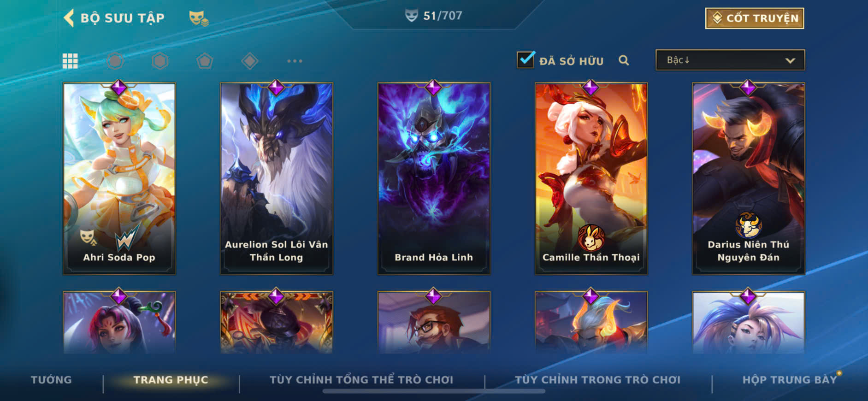Filter by the first hexagon rarity icon
Viewport: 868px width, 401px height.
115,61
